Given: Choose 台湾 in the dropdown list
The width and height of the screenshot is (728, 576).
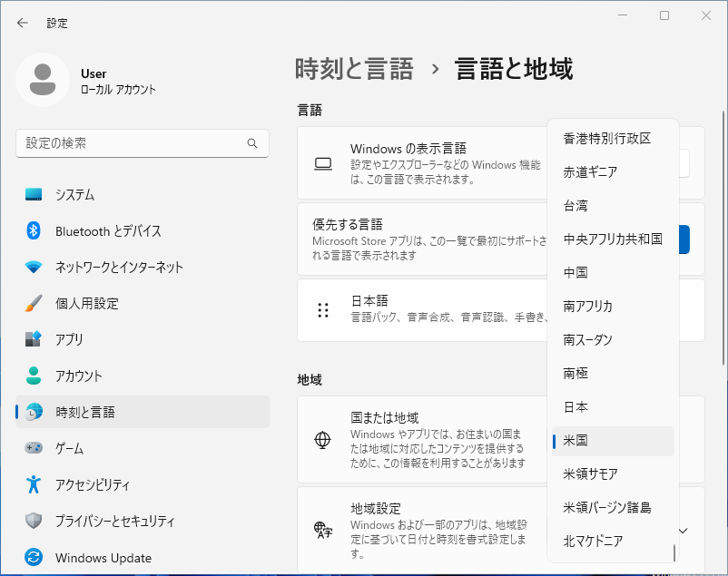Looking at the screenshot, I should pos(613,205).
